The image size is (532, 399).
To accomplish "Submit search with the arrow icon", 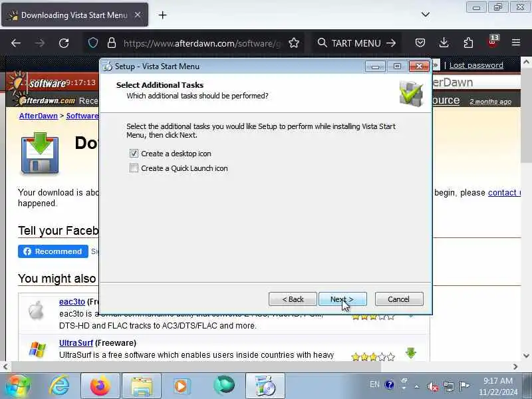I will [391, 43].
